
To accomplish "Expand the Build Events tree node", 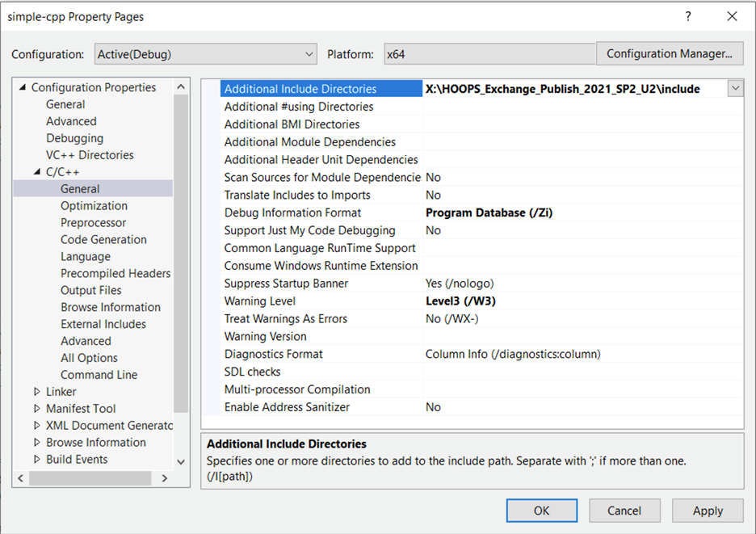I will (x=36, y=459).
